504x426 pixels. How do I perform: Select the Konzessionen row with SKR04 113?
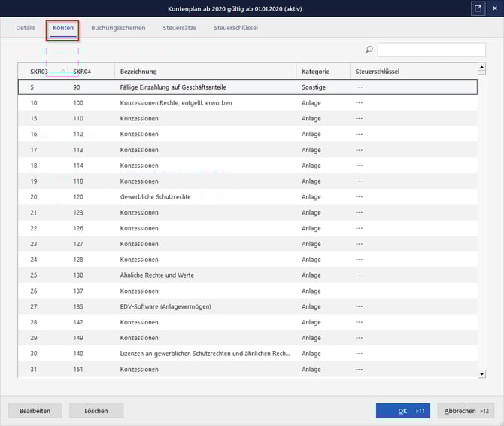247,150
